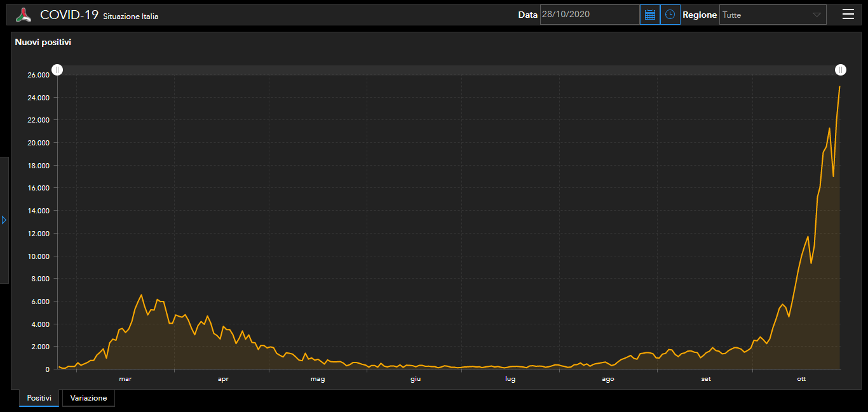Screen dimensions: 868x412
Task: Switch to the Variazione tab
Action: [88, 398]
